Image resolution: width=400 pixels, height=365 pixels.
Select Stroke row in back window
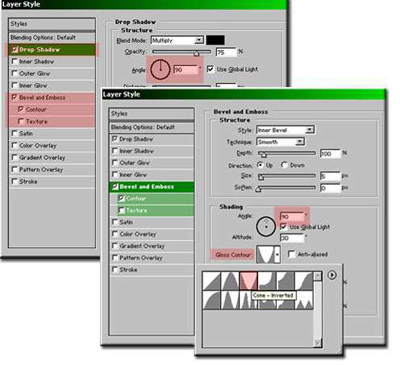point(52,181)
